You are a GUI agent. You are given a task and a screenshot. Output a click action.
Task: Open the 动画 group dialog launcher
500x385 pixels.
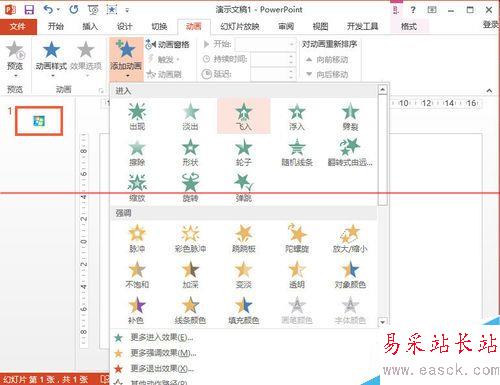coord(100,90)
